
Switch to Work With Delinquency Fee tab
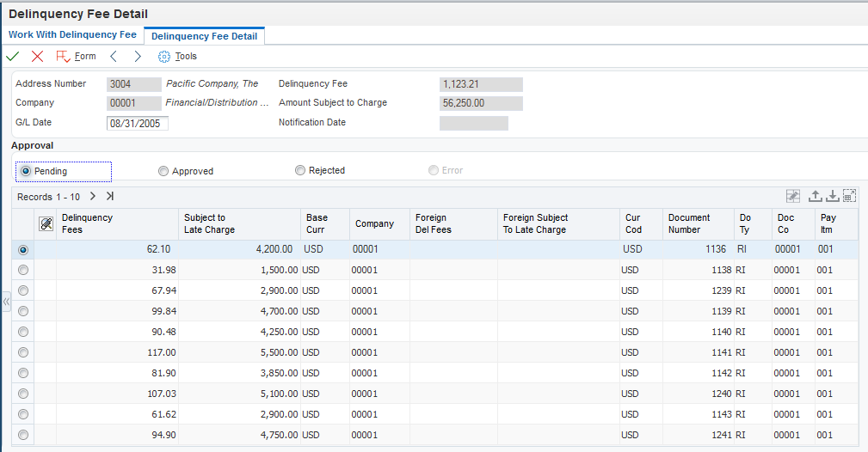point(72,34)
